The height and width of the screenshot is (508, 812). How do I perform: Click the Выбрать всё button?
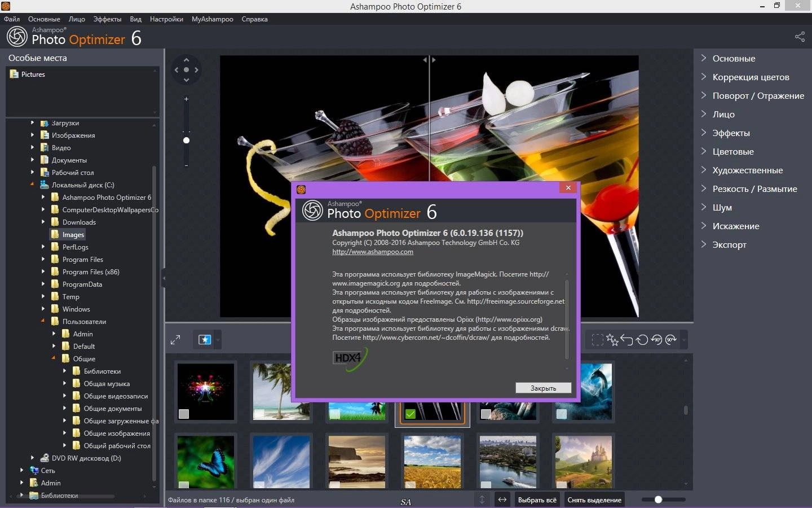tap(537, 500)
